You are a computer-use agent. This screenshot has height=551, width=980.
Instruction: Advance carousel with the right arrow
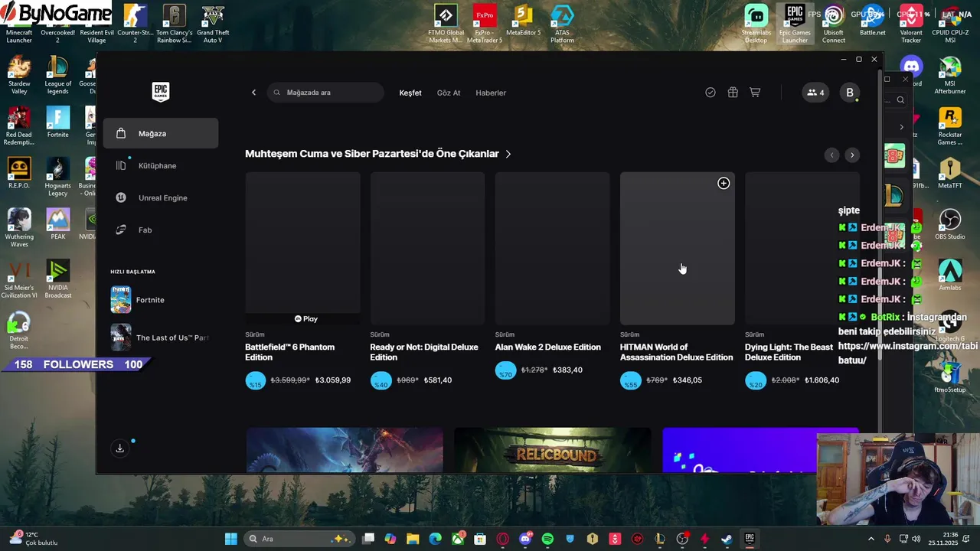point(852,155)
